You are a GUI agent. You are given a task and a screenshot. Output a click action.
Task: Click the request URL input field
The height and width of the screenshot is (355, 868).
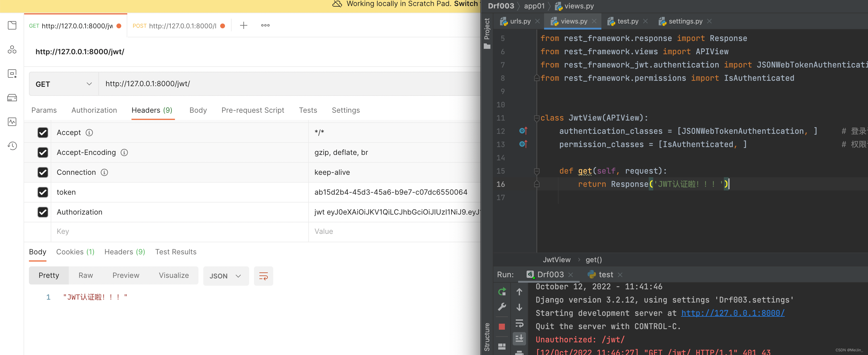(290, 84)
